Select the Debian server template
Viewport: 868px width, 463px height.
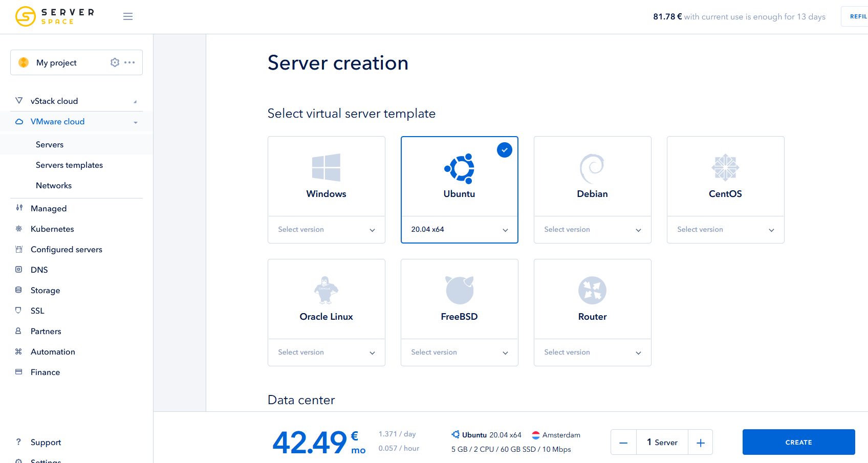[592, 177]
